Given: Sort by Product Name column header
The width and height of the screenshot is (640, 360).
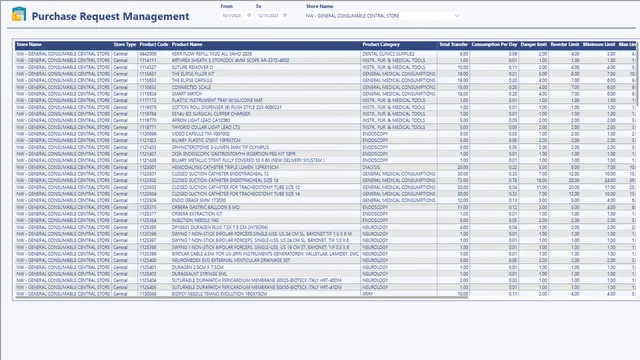Looking at the screenshot, I should pos(187,44).
